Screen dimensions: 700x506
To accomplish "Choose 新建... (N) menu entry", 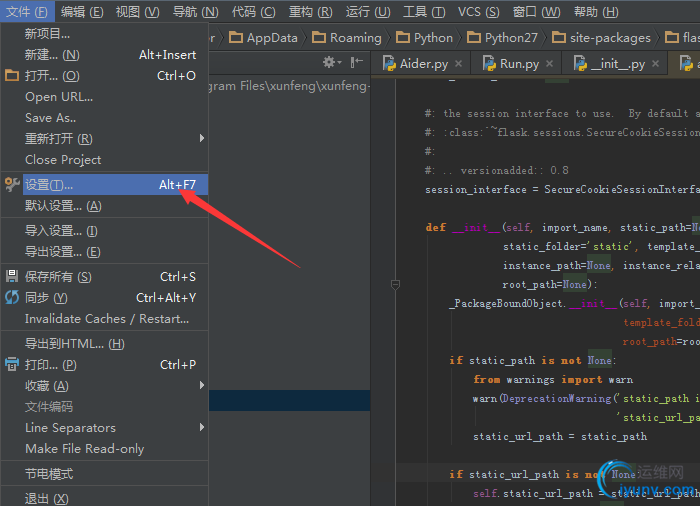I will pos(104,54).
